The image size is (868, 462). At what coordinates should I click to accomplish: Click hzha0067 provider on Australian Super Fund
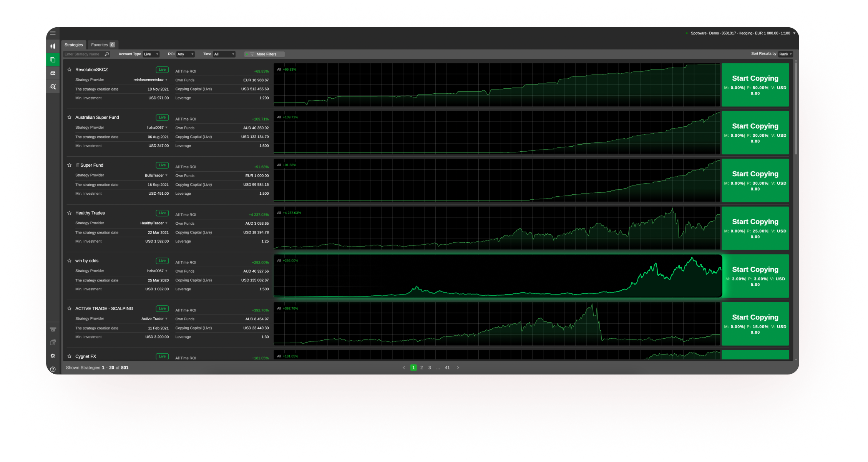pos(155,128)
